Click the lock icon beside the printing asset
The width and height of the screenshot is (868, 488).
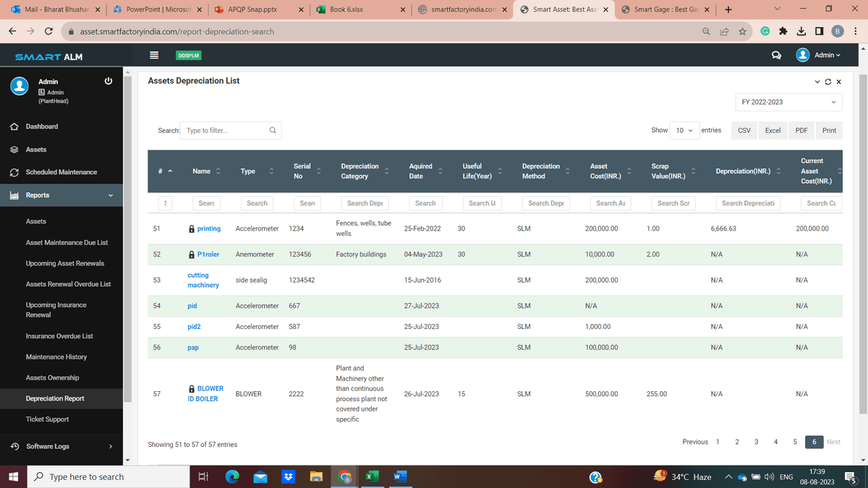(190, 228)
